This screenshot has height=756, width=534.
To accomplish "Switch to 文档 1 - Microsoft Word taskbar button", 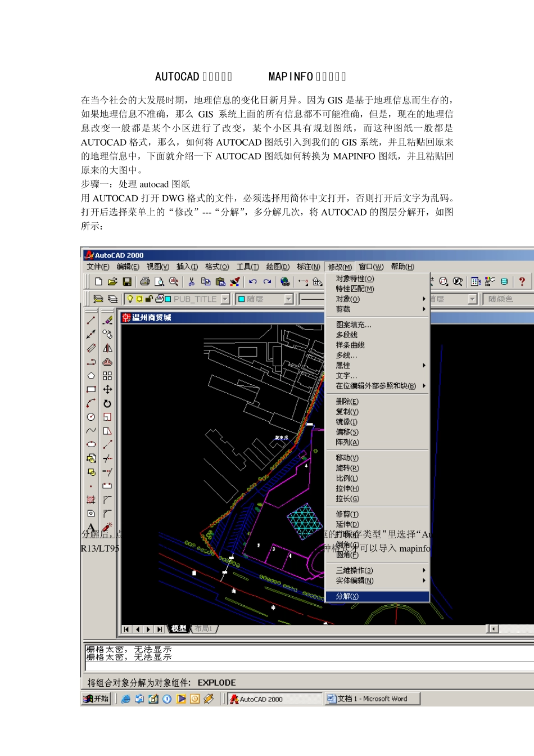I will 372,699.
